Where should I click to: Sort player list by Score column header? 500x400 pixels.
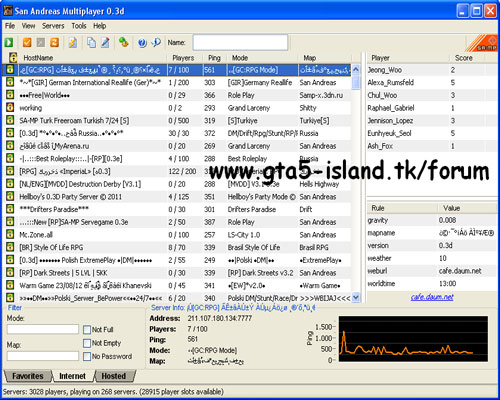click(x=467, y=58)
